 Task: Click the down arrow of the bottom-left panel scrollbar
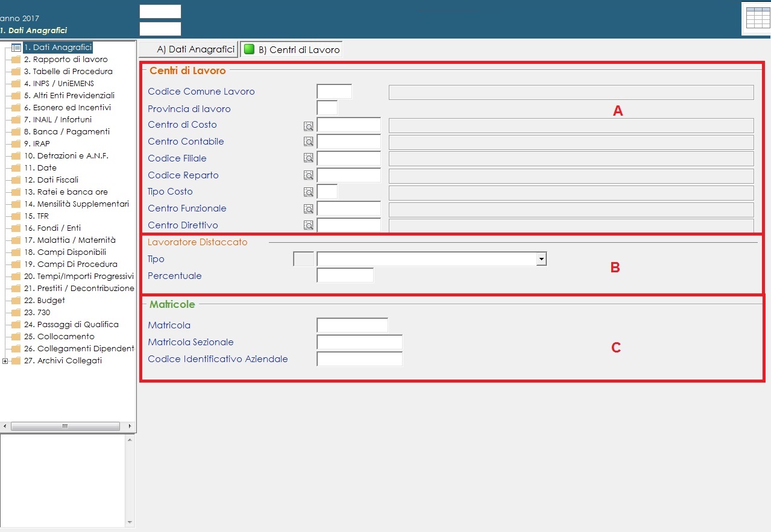[x=130, y=522]
